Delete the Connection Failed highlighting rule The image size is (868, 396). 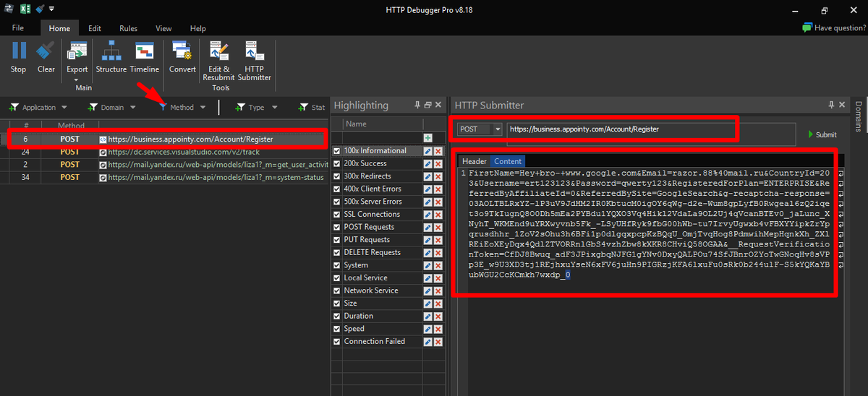tap(438, 341)
